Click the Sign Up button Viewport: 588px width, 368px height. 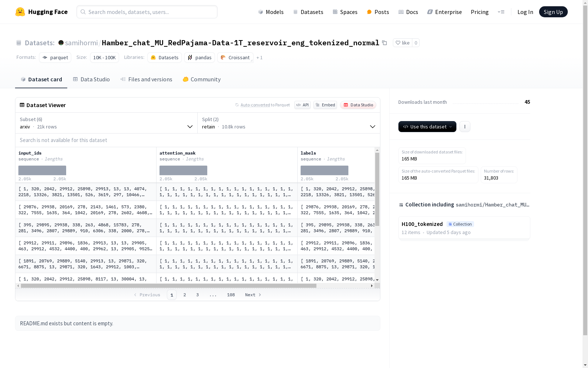tap(553, 12)
